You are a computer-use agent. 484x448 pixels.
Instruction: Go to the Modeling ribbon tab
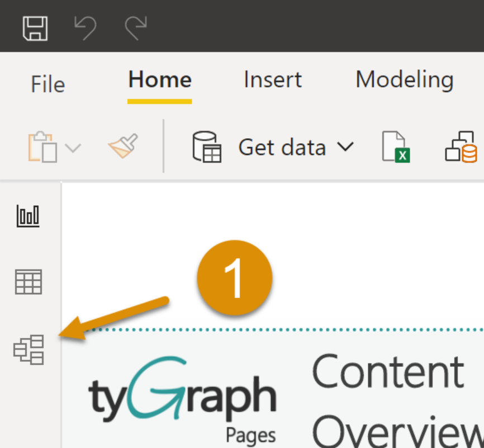(x=405, y=81)
